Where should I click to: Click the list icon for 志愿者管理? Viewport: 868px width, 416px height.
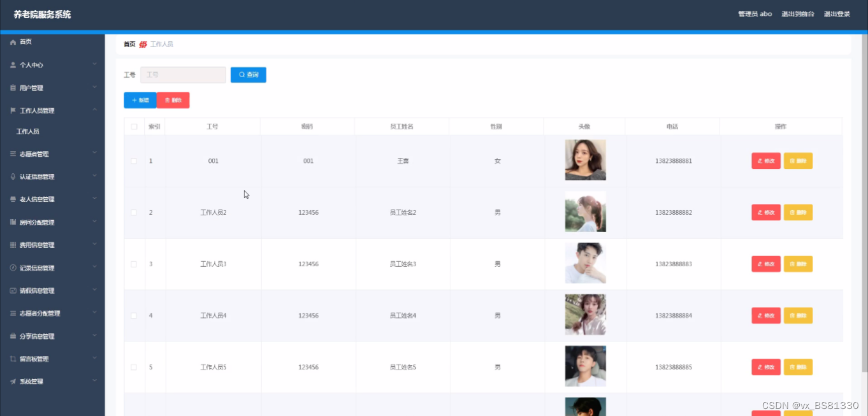pos(13,154)
